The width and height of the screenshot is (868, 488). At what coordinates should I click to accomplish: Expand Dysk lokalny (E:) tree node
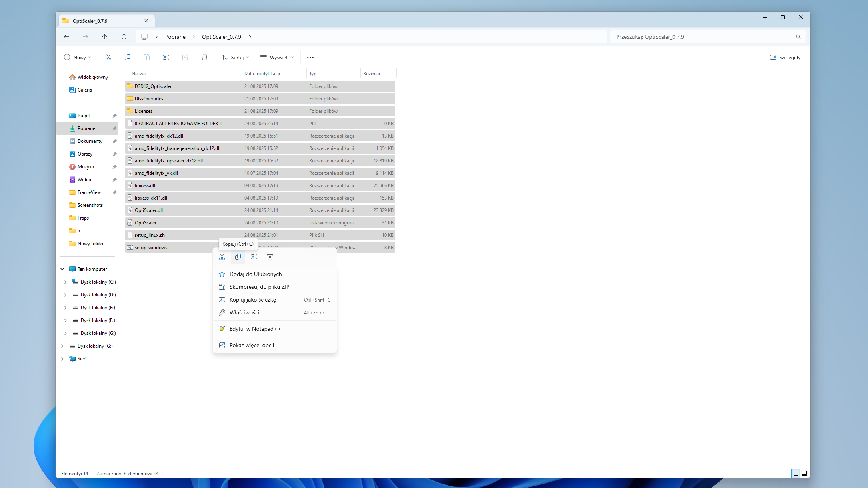(x=65, y=308)
